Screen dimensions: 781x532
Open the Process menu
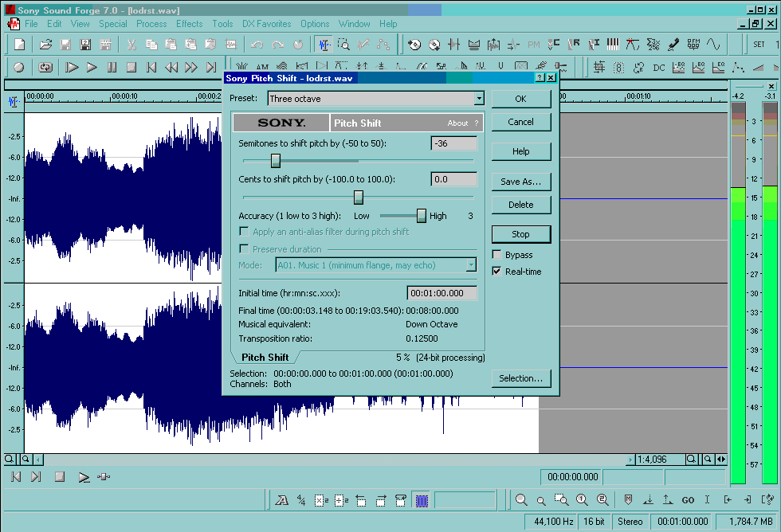point(151,24)
